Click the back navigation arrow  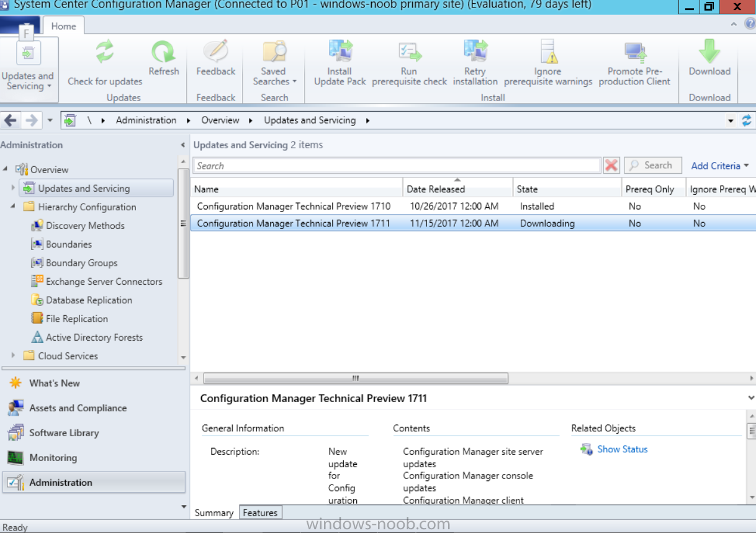tap(11, 120)
